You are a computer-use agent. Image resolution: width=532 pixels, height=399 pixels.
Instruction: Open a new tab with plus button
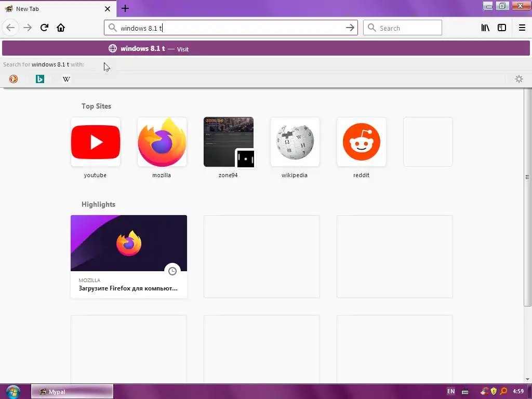pos(125,8)
